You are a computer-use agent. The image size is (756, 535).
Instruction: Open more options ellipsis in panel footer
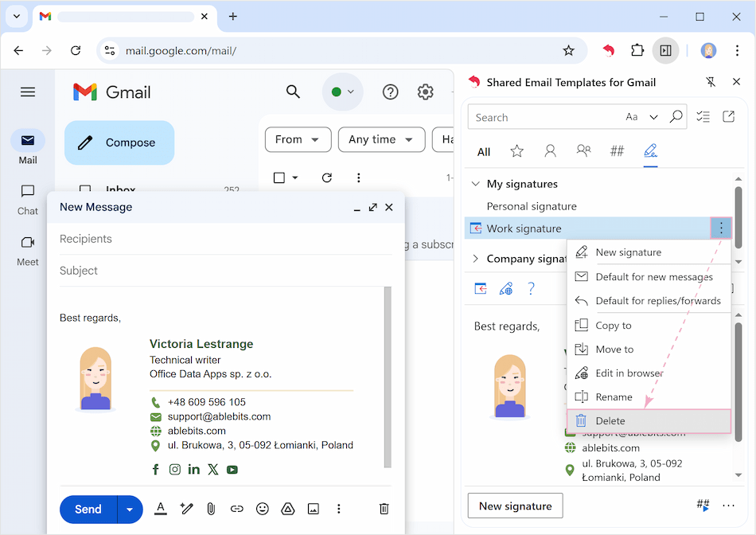(x=728, y=506)
